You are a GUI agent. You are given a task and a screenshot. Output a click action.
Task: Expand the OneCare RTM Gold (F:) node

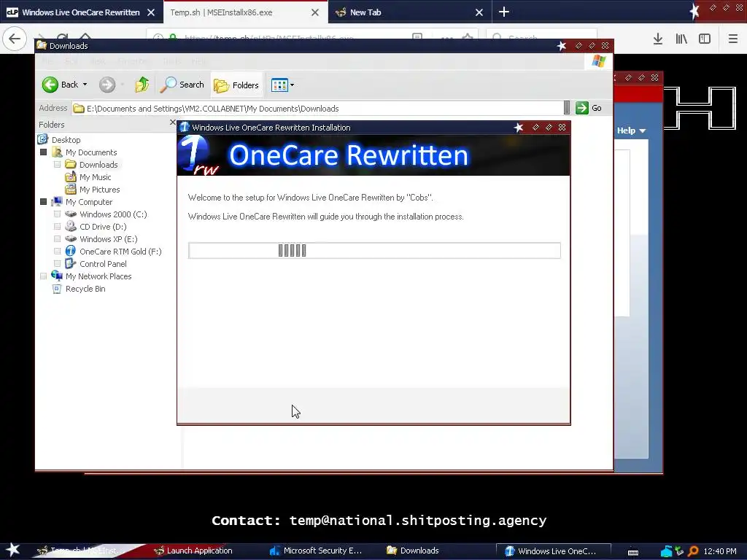pyautogui.click(x=57, y=251)
